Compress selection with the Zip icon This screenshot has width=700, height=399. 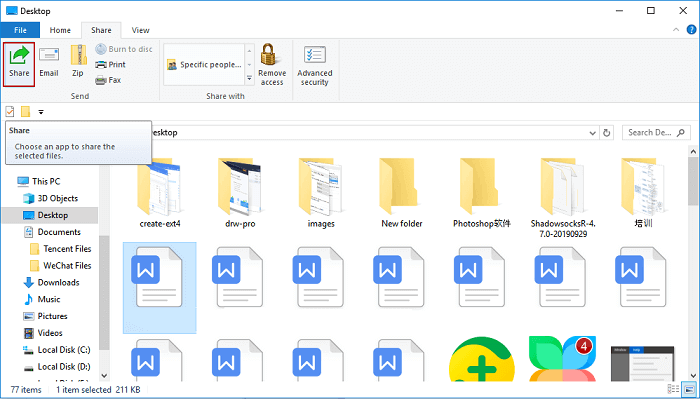coord(78,55)
